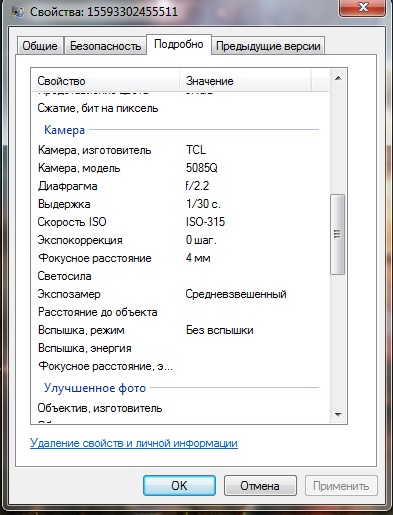Select the Вспышка, энергия property
Screen dimensions: 393x515
(85, 348)
